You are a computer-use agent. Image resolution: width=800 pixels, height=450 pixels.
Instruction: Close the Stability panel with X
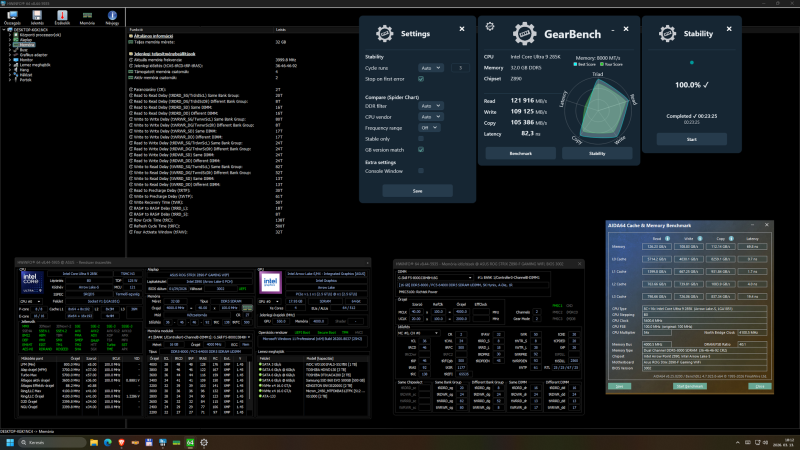[729, 29]
